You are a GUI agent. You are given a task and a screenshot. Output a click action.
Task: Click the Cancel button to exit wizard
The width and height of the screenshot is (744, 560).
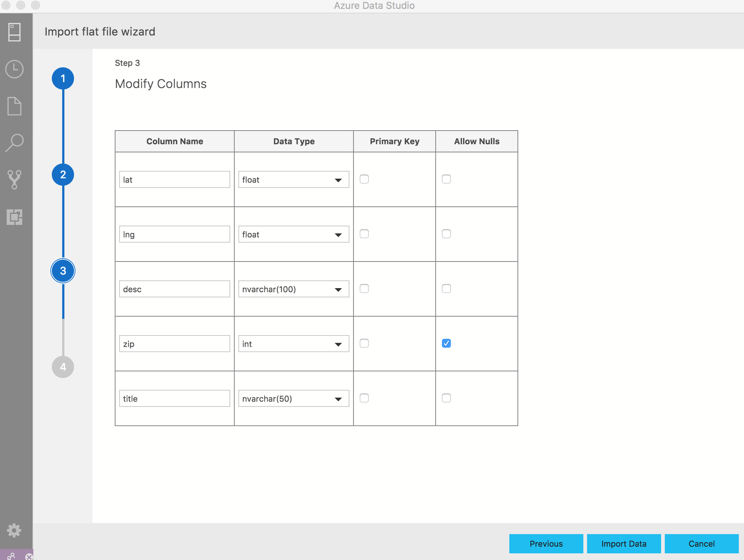pyautogui.click(x=702, y=543)
